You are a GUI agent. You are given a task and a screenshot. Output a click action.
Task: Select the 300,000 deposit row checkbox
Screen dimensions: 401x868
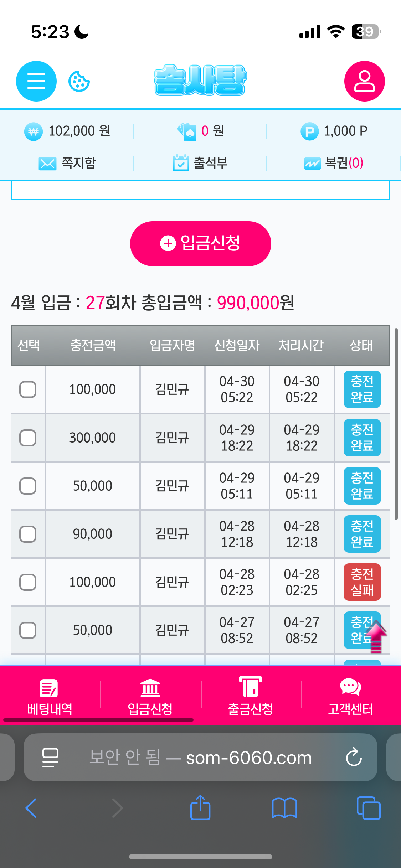[28, 438]
